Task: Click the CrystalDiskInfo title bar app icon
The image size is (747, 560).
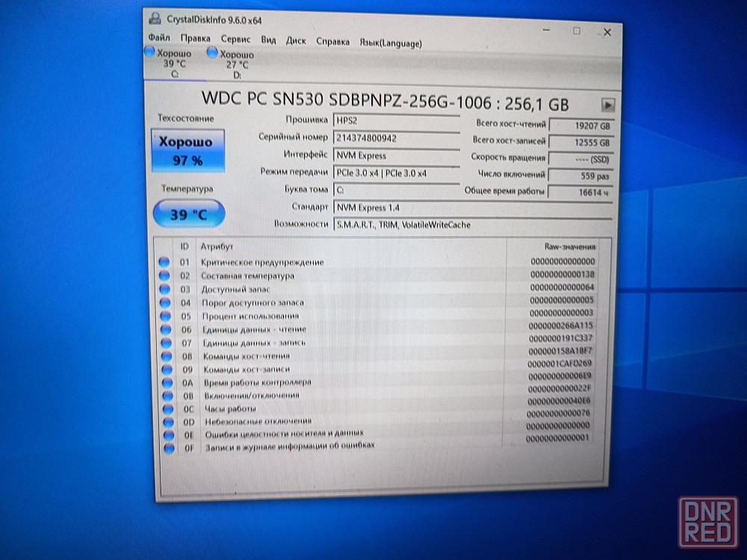Action: (155, 19)
